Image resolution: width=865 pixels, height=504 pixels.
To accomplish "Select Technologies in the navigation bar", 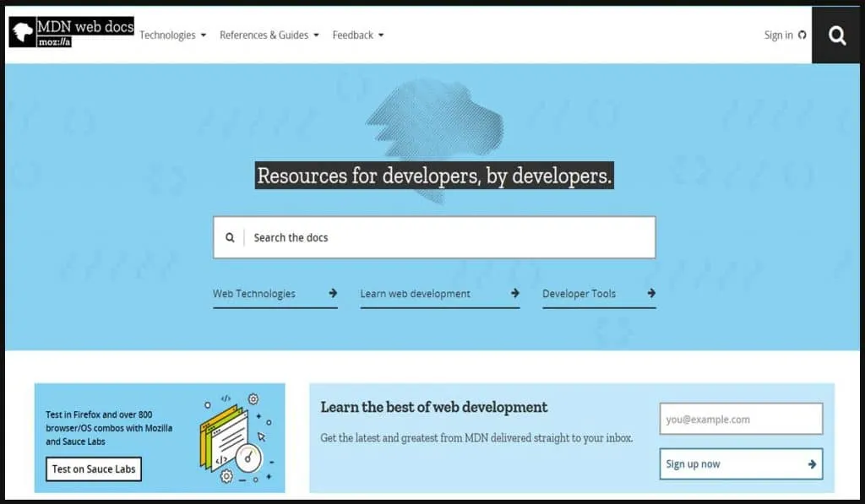I will pos(168,35).
